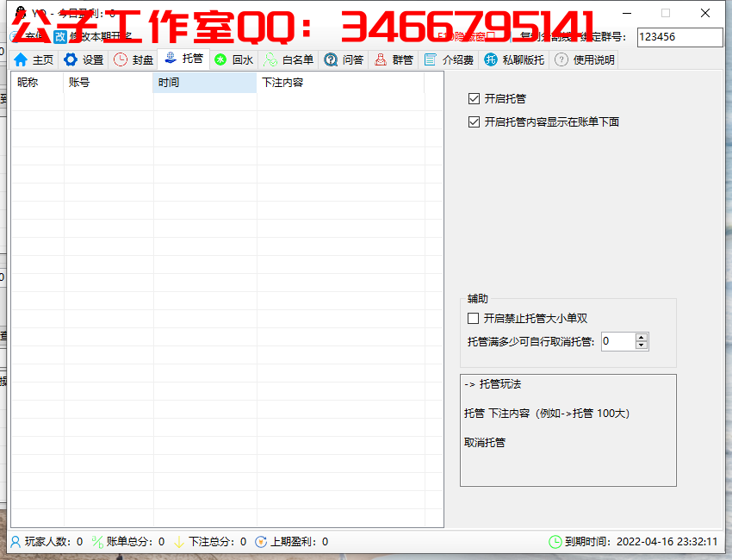Go to the 回水 tab

coord(234,59)
